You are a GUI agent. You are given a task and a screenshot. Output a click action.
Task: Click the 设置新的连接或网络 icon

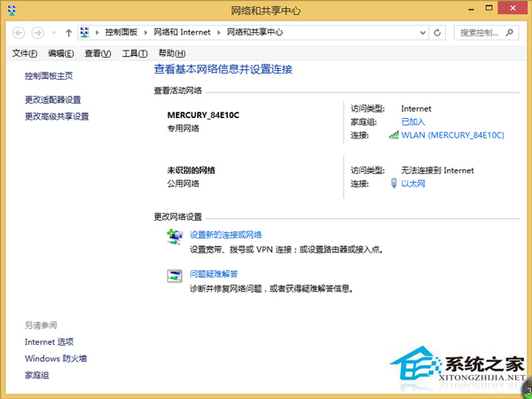(x=175, y=236)
